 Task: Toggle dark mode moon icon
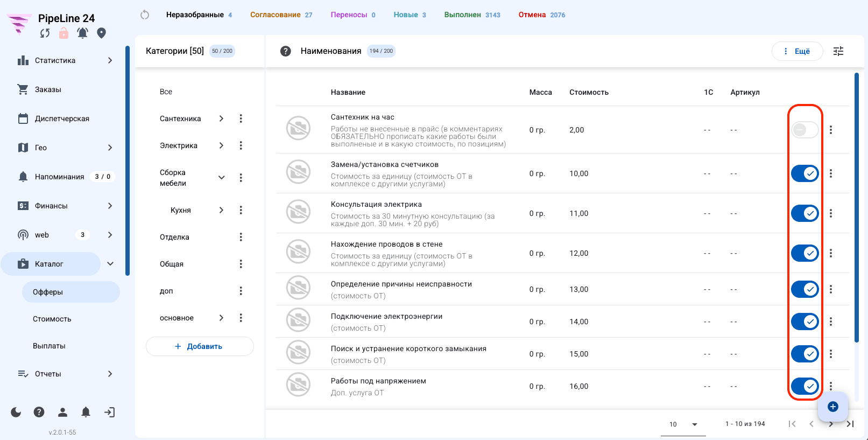pos(16,413)
